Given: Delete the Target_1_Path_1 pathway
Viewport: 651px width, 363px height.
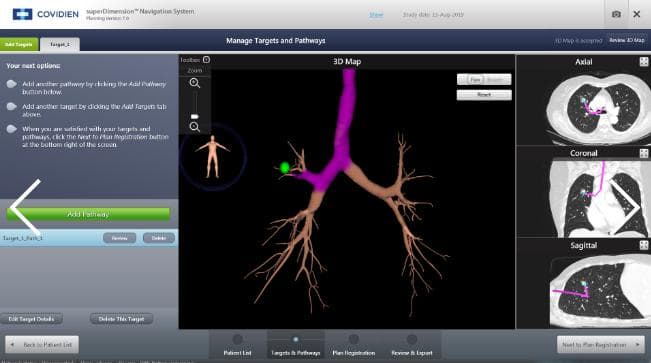Looking at the screenshot, I should click(159, 238).
